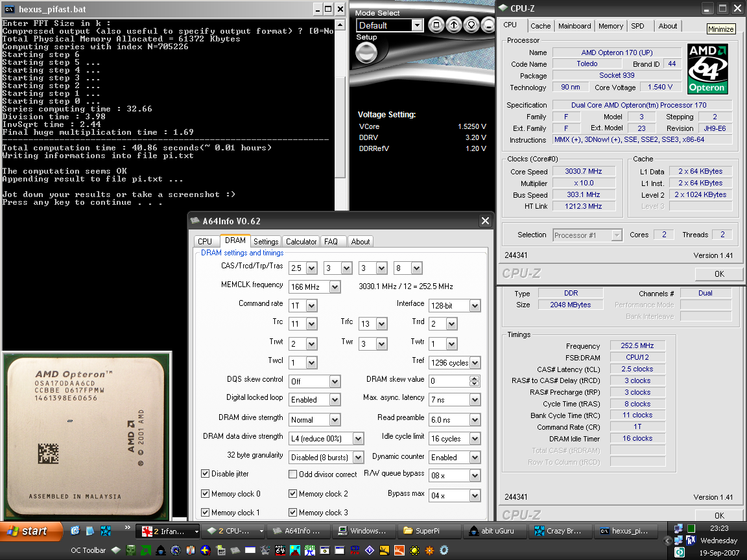Open Bypass max 04 x dropdown
The image size is (747, 560).
click(x=455, y=496)
